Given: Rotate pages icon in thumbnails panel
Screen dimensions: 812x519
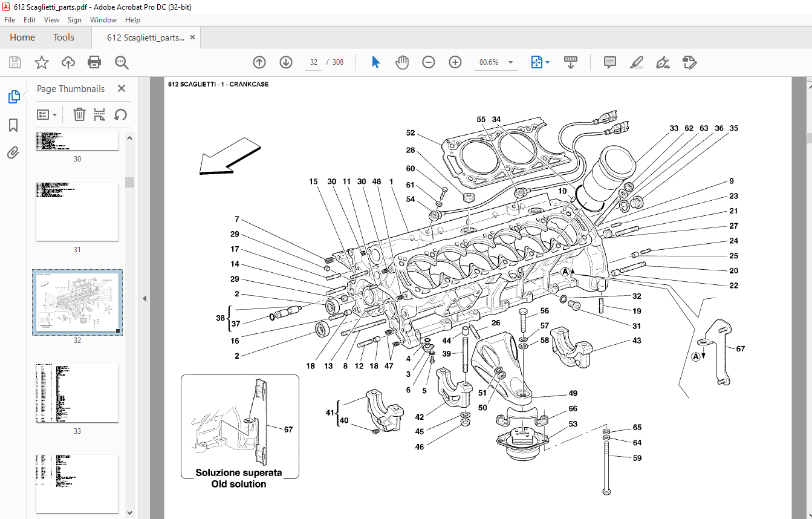Looking at the screenshot, I should 120,114.
